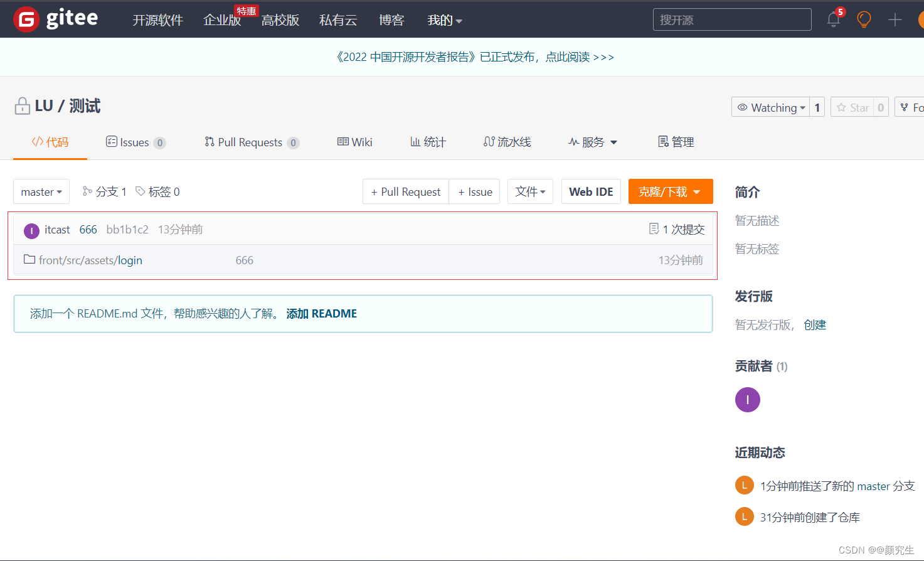Click the commit history icon showing 1次提交
Image resolution: width=924 pixels, height=561 pixels.
click(653, 228)
